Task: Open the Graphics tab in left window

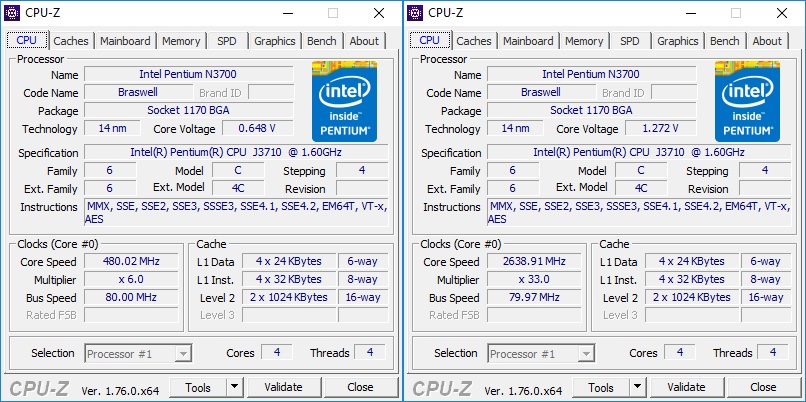Action: [274, 41]
